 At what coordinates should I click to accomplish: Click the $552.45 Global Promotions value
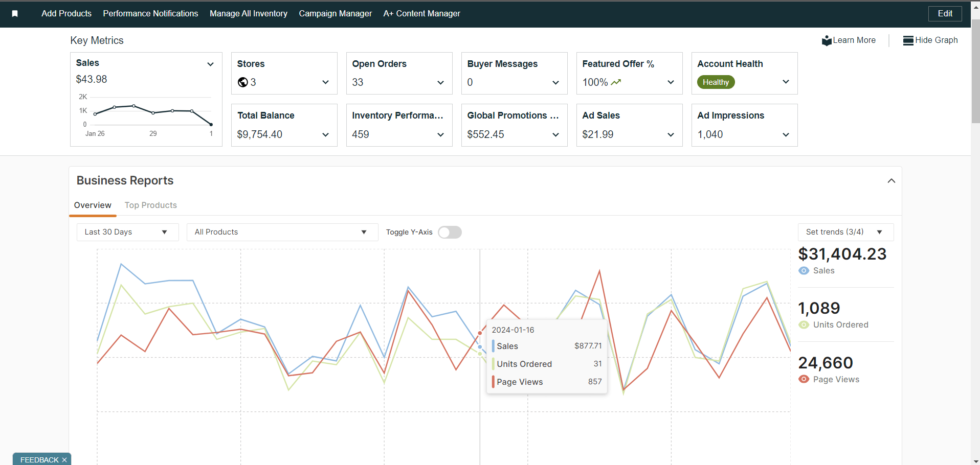point(485,134)
